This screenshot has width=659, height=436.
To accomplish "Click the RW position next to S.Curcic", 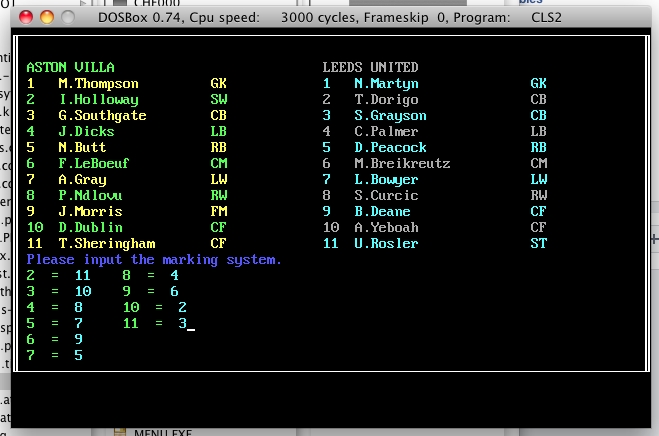I will 538,196.
